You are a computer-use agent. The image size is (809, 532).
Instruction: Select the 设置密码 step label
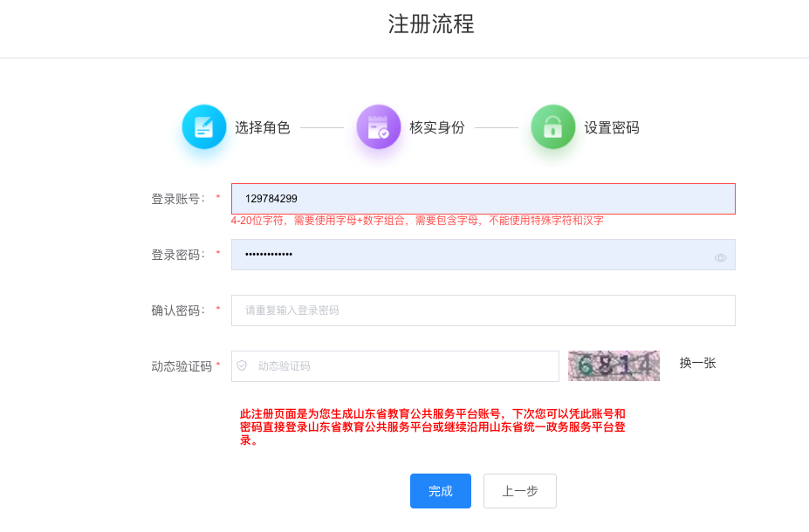pyautogui.click(x=612, y=127)
